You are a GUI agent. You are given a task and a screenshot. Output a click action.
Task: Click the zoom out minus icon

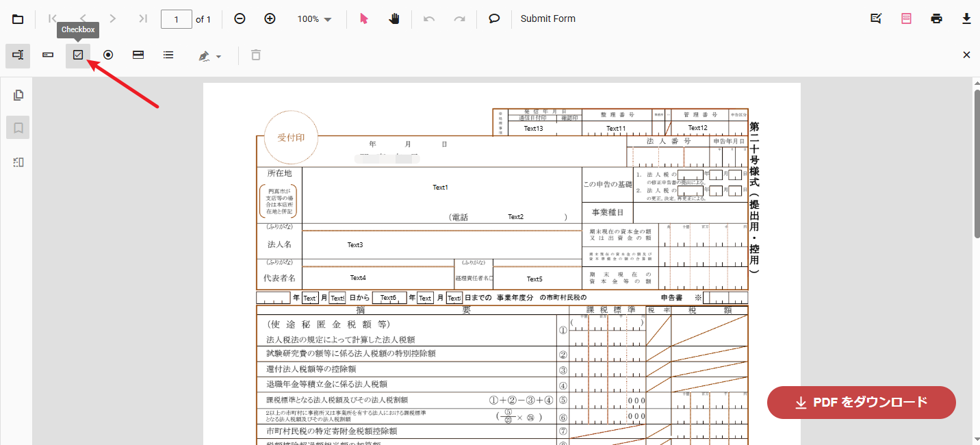pyautogui.click(x=240, y=19)
